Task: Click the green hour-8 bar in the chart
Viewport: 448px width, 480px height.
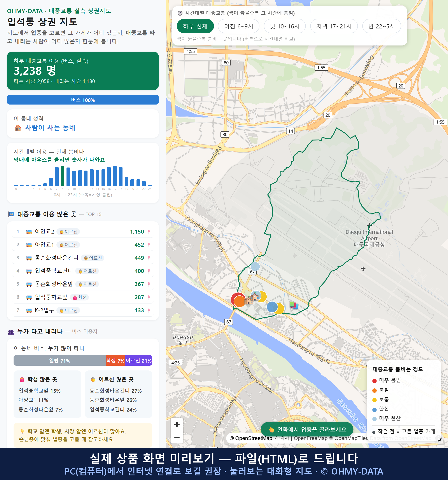Action: click(63, 176)
